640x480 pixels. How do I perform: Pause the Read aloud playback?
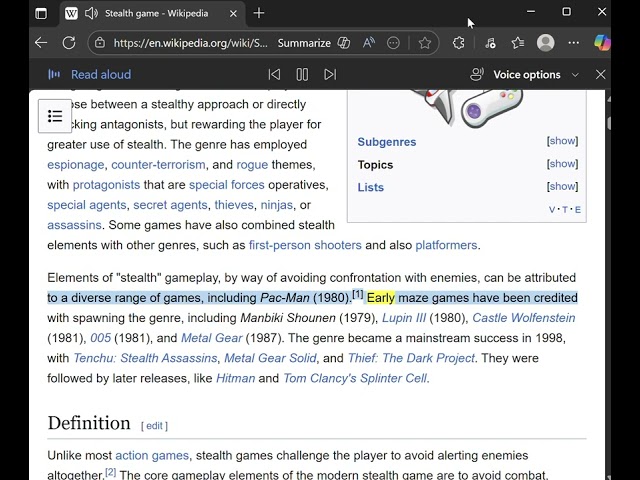(x=302, y=75)
